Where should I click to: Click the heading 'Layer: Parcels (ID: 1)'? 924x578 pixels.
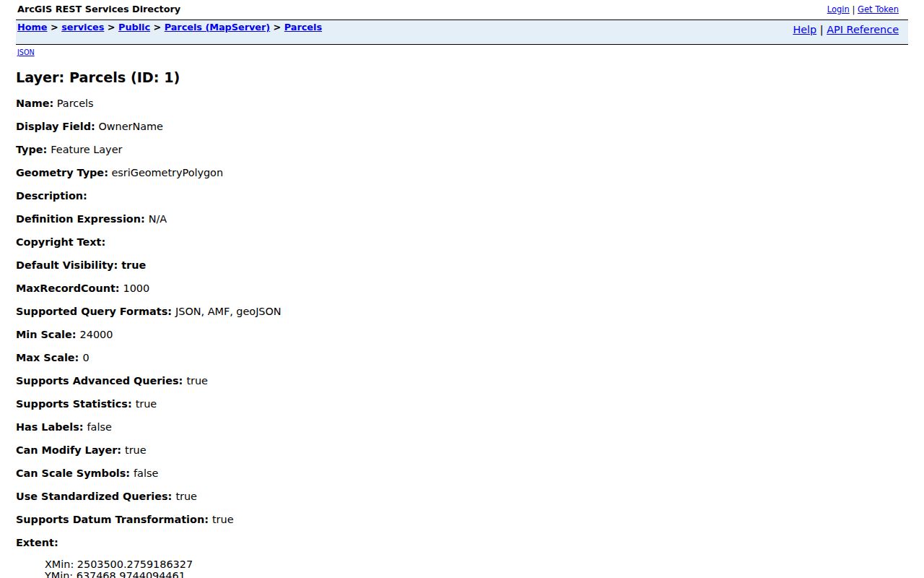(98, 77)
